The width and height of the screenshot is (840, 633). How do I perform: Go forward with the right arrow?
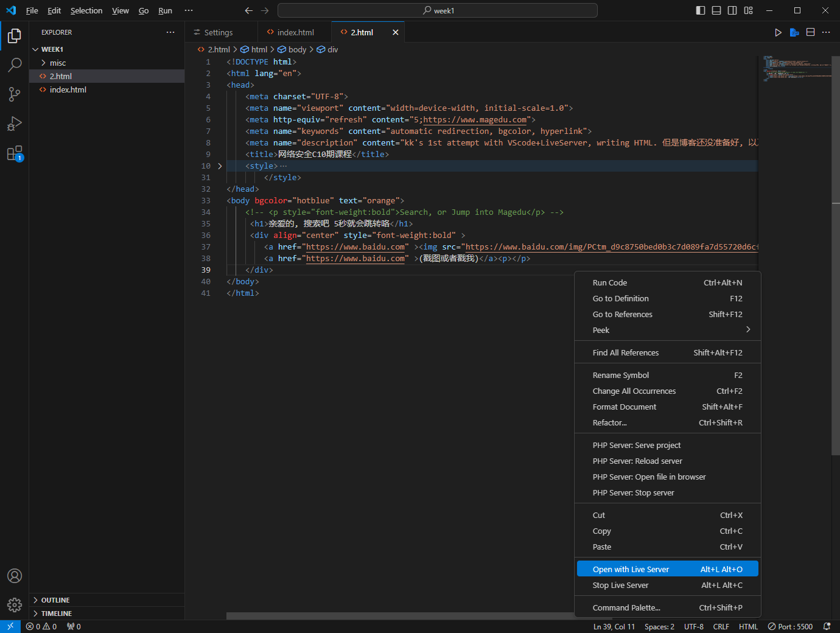[265, 10]
